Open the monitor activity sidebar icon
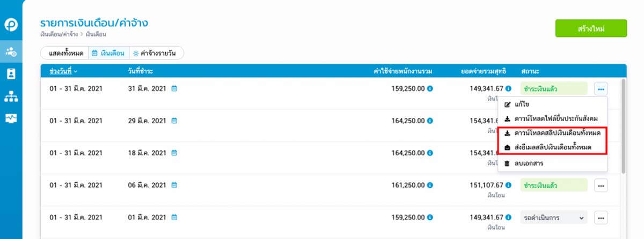The height and width of the screenshot is (239, 644). tap(11, 118)
